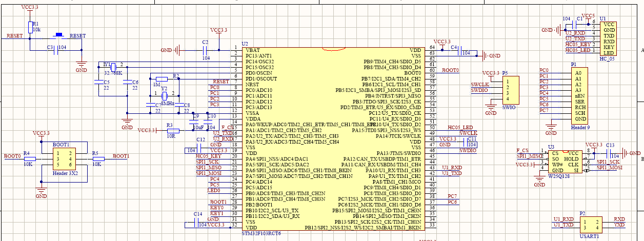
Task: Select capacitor C10 designator
Action: click(x=212, y=116)
